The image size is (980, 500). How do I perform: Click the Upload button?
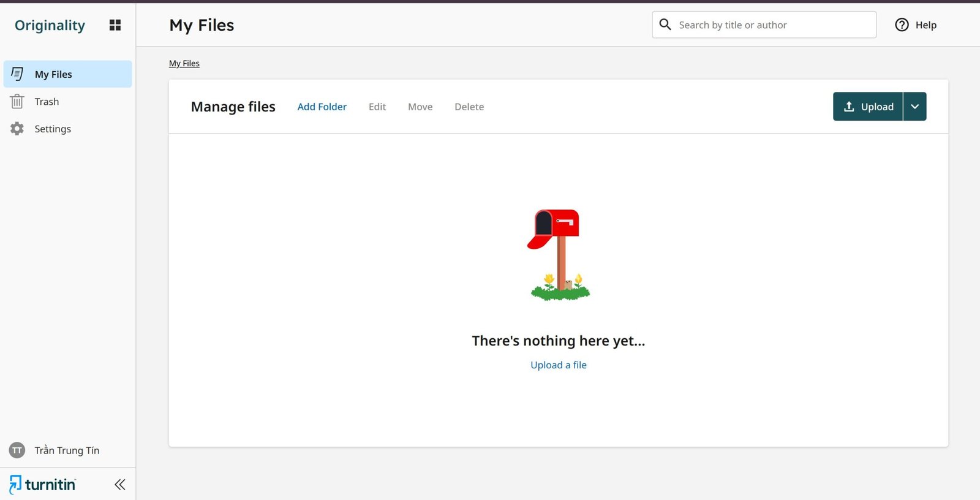868,107
